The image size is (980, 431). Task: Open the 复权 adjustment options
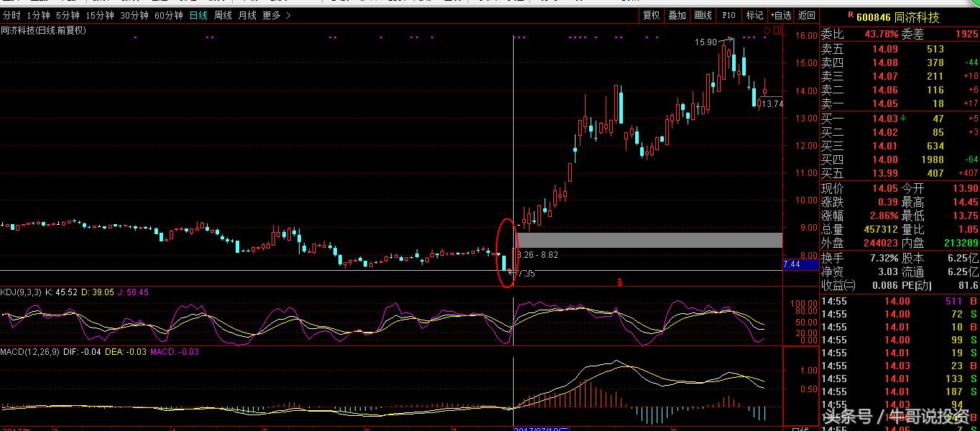click(x=651, y=15)
